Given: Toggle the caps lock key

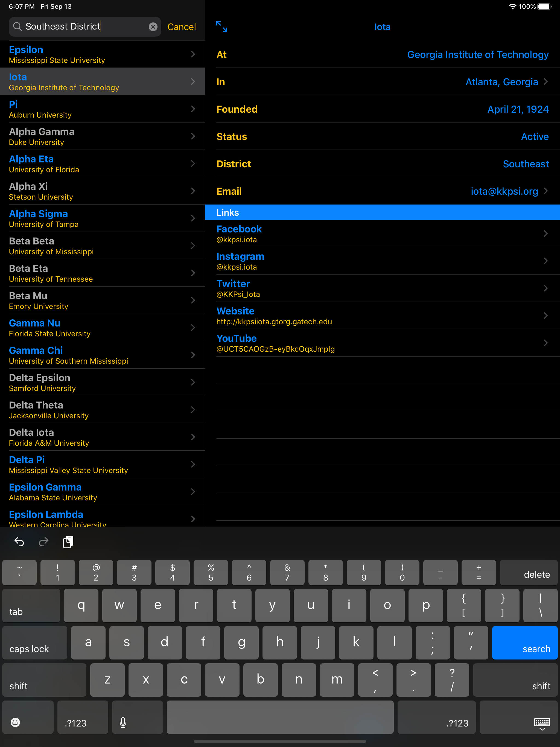Looking at the screenshot, I should pos(35,643).
